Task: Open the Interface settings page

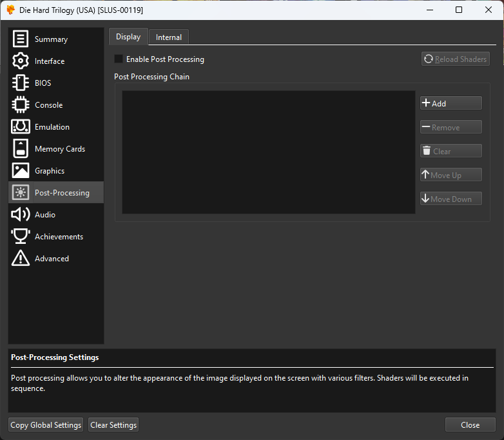Action: point(56,61)
